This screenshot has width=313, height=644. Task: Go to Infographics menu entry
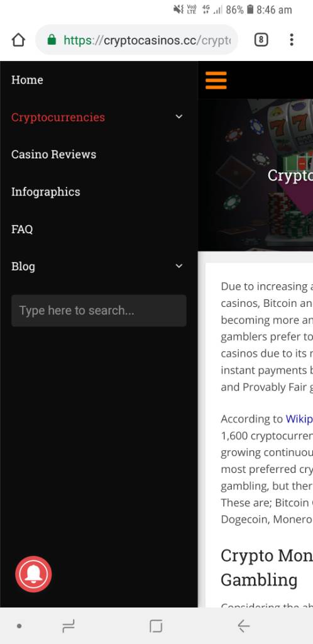click(x=45, y=192)
